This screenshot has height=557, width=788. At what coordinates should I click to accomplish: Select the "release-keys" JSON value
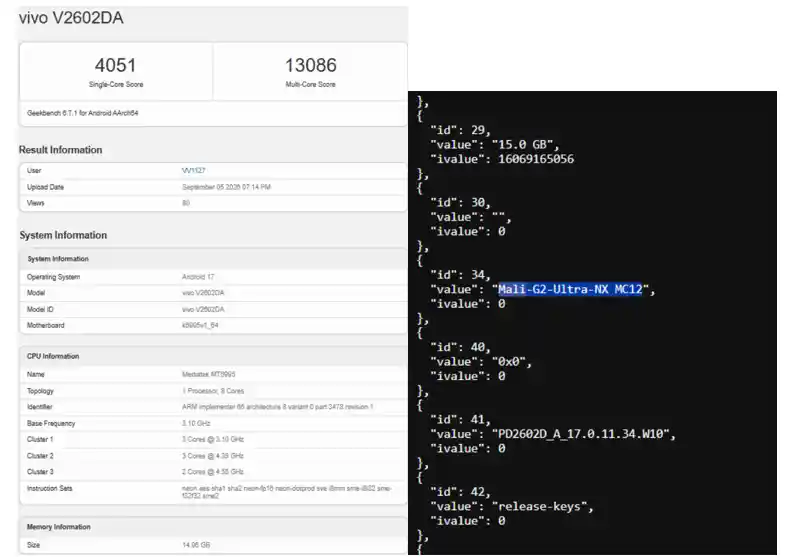tap(539, 507)
